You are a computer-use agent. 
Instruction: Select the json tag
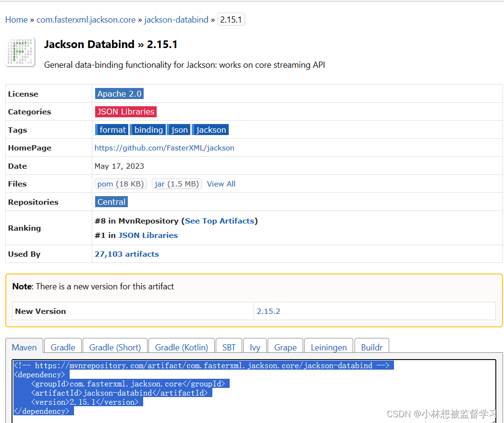coord(178,129)
